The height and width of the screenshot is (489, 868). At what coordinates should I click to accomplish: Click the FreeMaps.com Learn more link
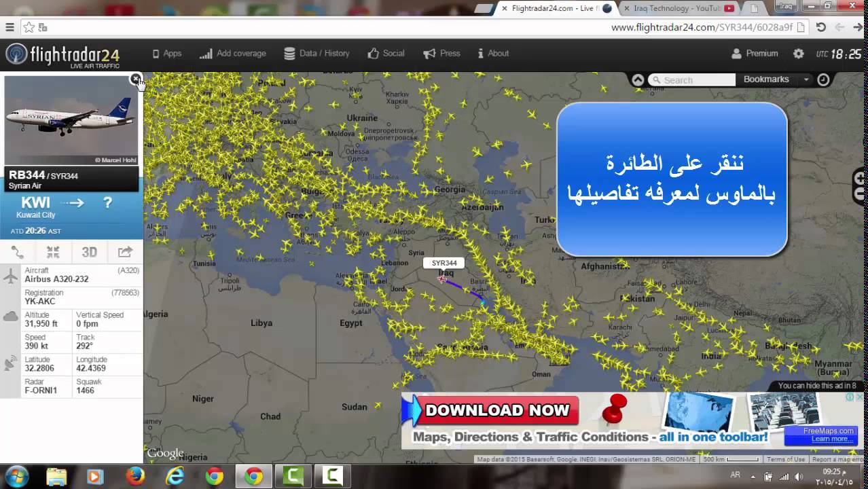832,439
